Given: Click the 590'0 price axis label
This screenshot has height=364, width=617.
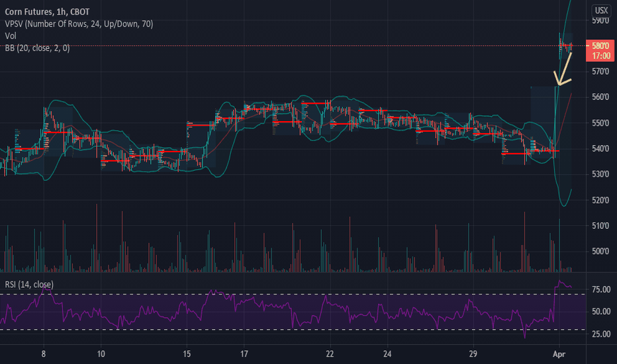Looking at the screenshot, I should [x=600, y=21].
